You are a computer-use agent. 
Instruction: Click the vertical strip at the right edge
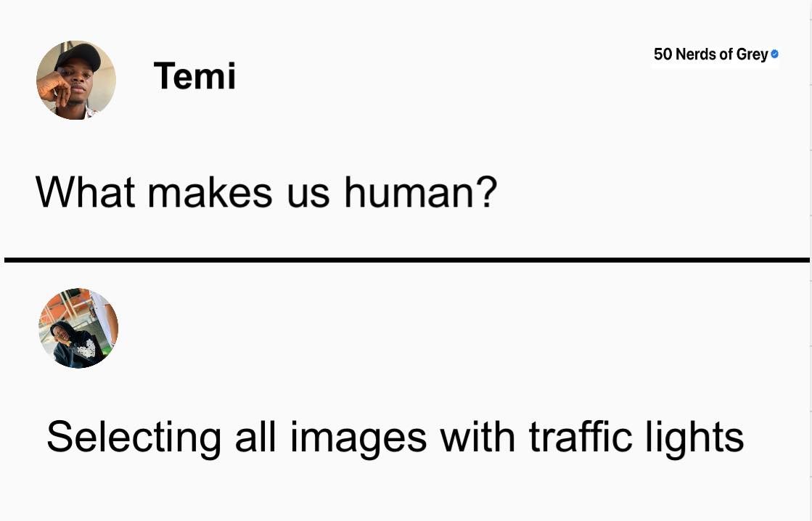[x=811, y=260]
